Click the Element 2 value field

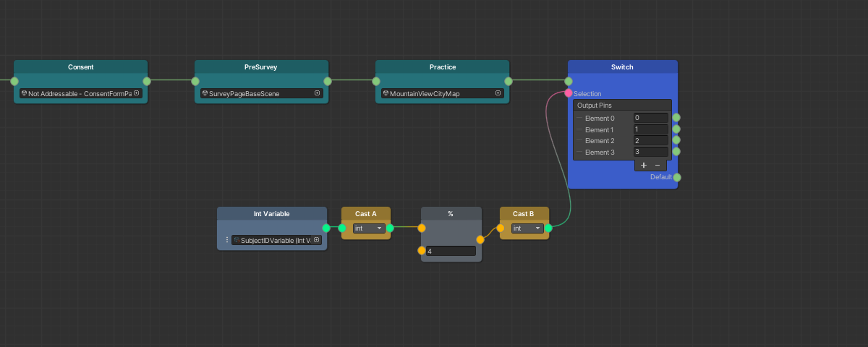pyautogui.click(x=650, y=140)
